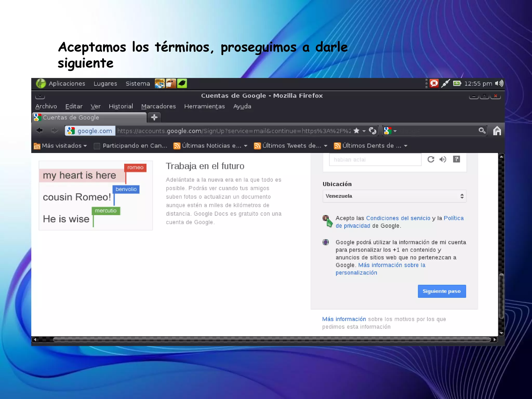Open the Aplicaciones system menu
The width and height of the screenshot is (532, 399).
click(x=67, y=83)
